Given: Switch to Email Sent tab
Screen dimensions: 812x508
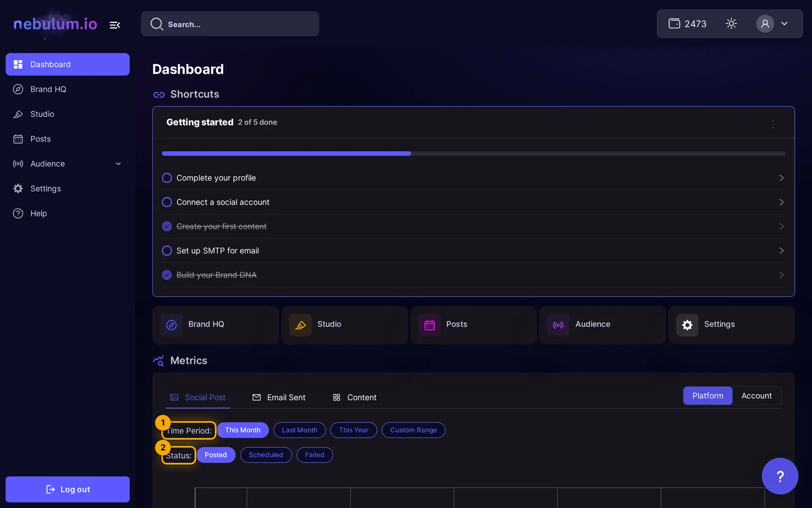Looking at the screenshot, I should tap(279, 397).
